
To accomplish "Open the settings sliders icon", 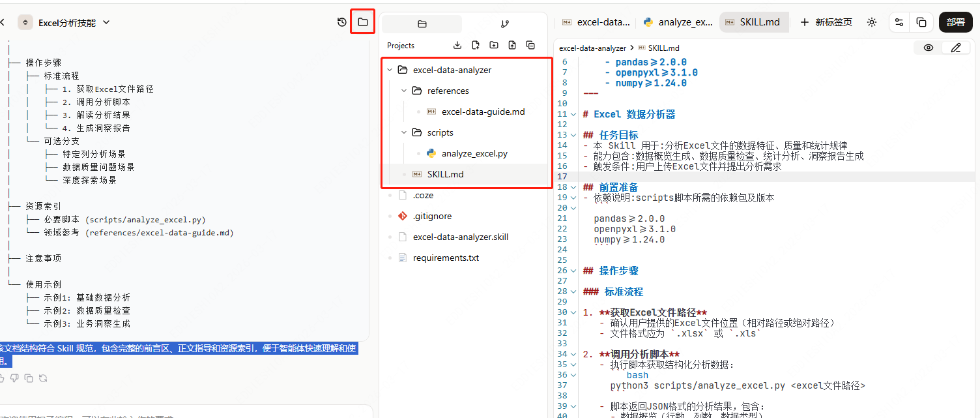I will (899, 22).
